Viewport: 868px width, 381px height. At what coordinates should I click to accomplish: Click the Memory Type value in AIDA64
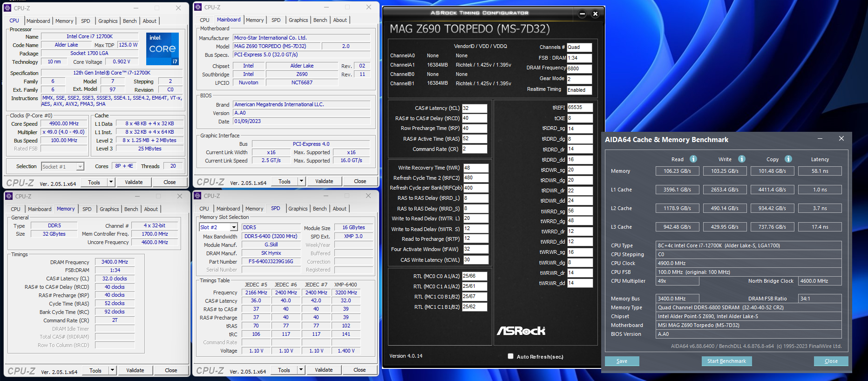(749, 307)
